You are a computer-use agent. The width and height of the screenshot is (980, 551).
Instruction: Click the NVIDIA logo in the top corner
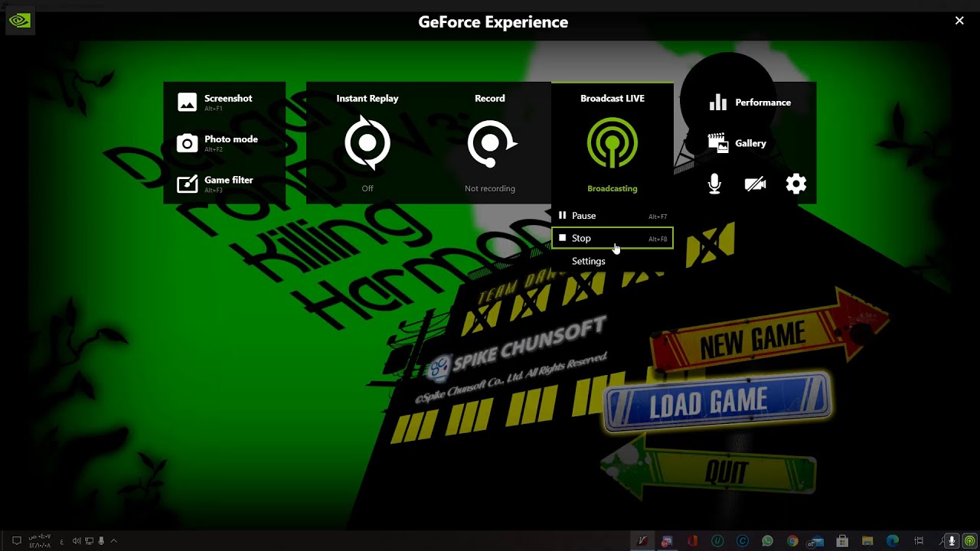point(19,21)
